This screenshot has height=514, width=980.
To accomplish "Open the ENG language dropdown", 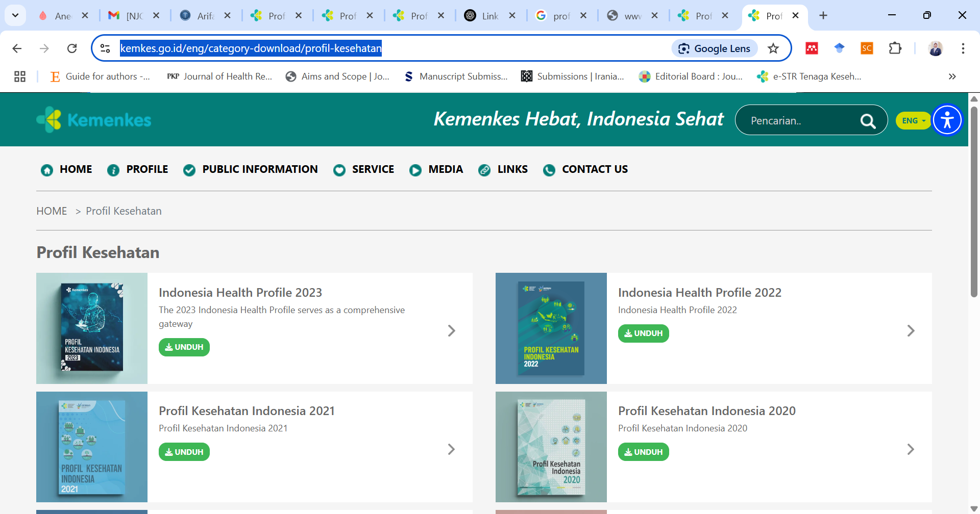I will click(x=913, y=121).
